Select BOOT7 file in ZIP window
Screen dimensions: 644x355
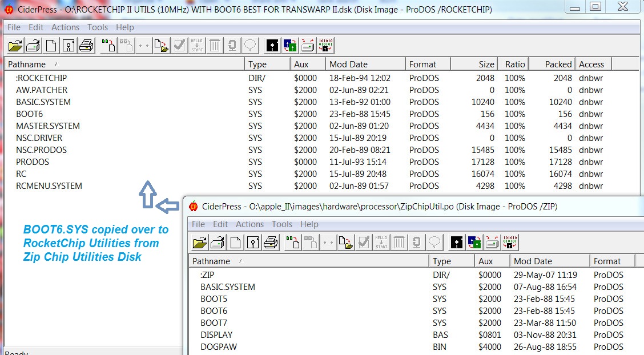coord(416,323)
